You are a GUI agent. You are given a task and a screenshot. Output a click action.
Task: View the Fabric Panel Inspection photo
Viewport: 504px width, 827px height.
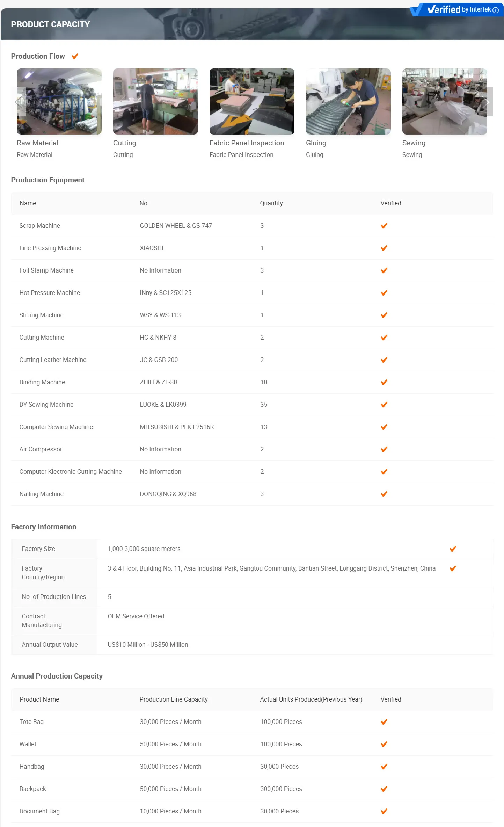(x=252, y=101)
